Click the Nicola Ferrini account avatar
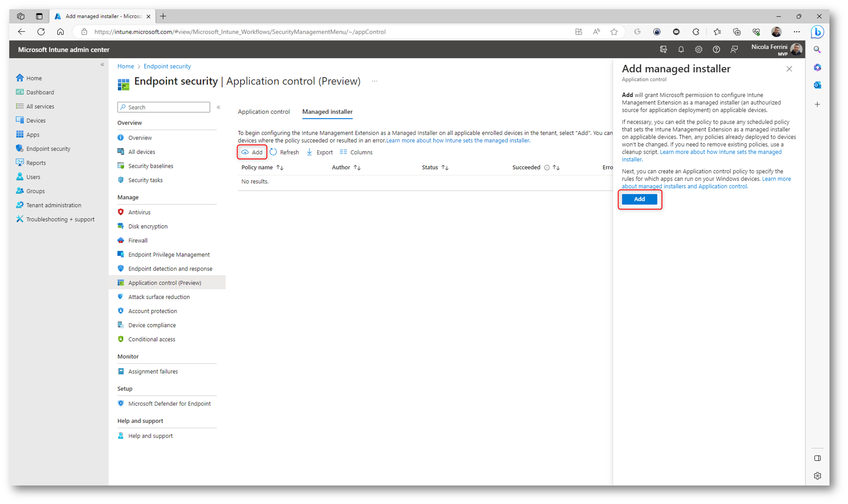This screenshot has height=504, width=848. [796, 49]
